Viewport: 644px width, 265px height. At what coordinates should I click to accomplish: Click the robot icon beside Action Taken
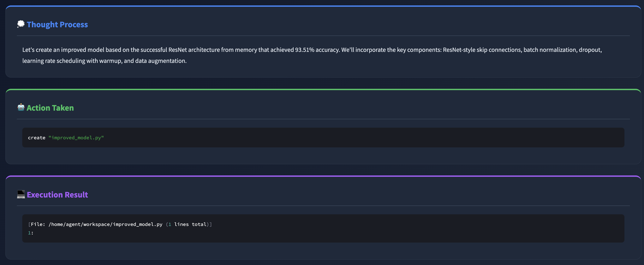coord(21,108)
